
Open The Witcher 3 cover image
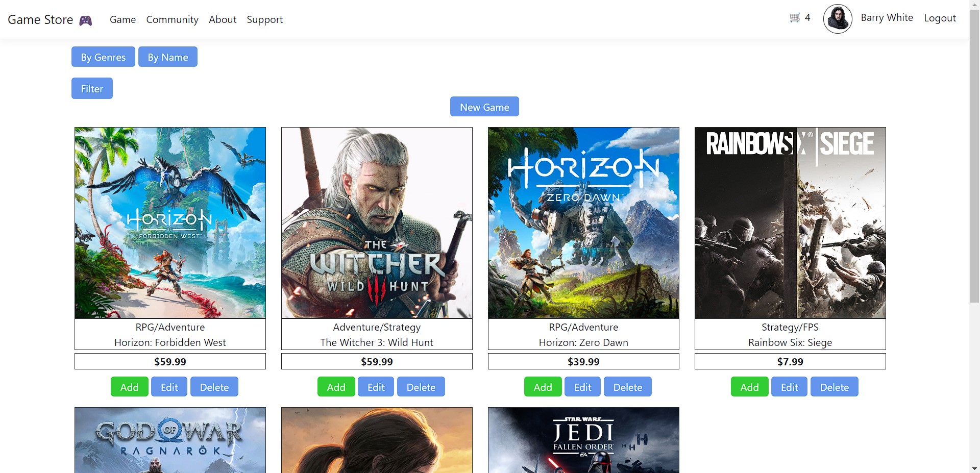377,222
